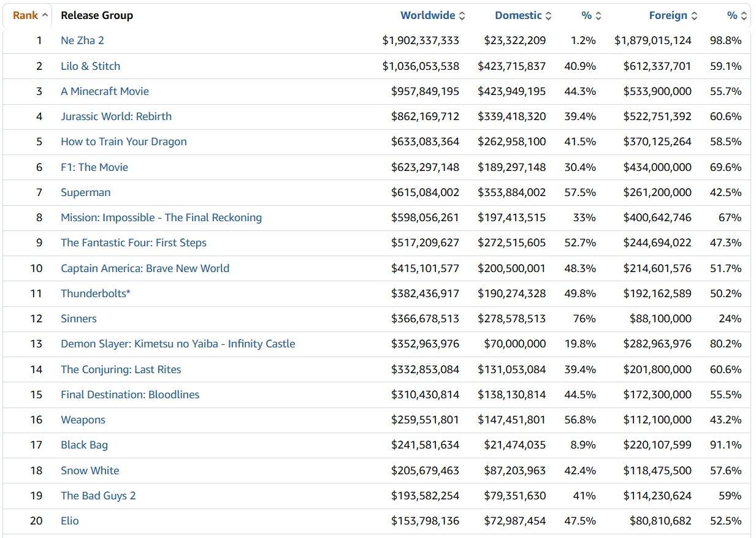Open the Sinners link
Image resolution: width=756 pixels, height=538 pixels.
78,319
